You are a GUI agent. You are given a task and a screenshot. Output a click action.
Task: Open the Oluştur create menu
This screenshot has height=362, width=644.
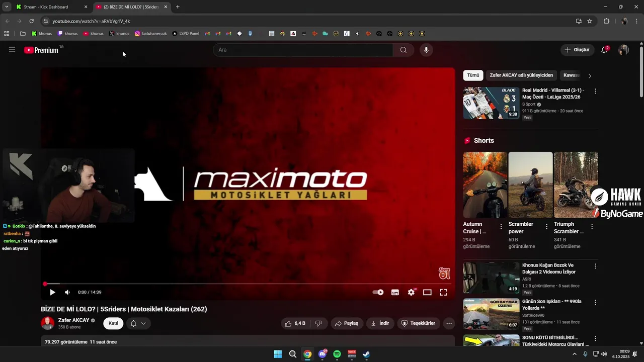point(577,50)
